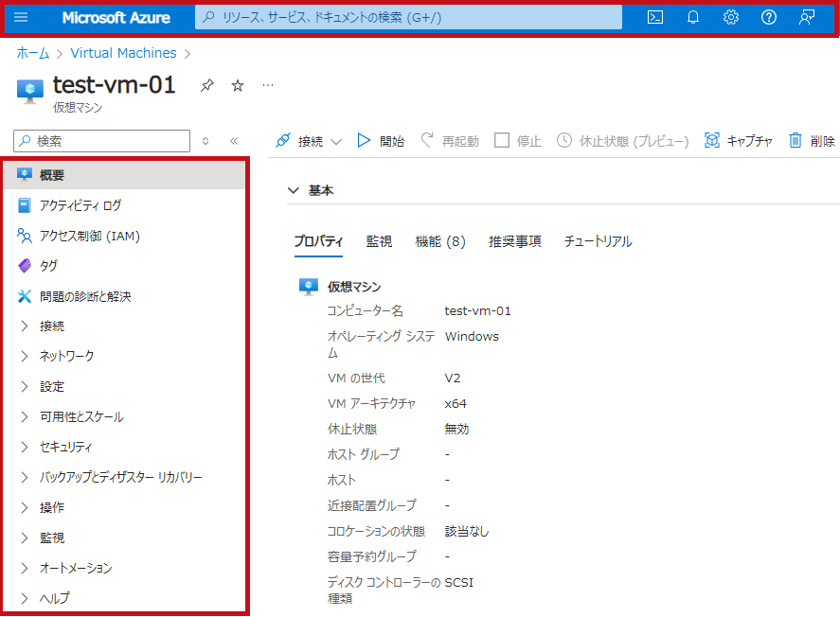Image resolution: width=840 pixels, height=617 pixels.
Task: Open the help question mark icon
Action: (x=769, y=18)
